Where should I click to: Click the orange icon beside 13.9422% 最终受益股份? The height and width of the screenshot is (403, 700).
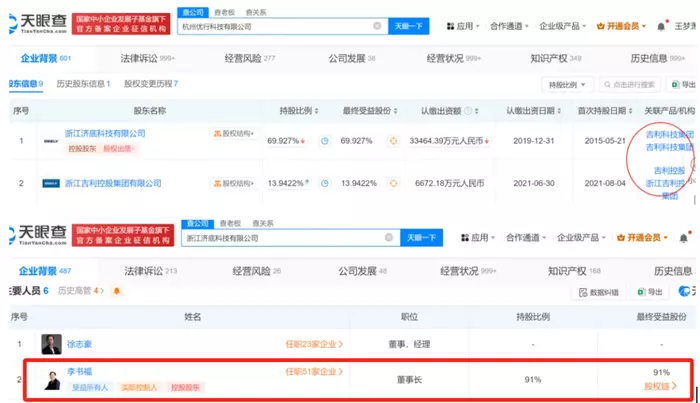[393, 184]
